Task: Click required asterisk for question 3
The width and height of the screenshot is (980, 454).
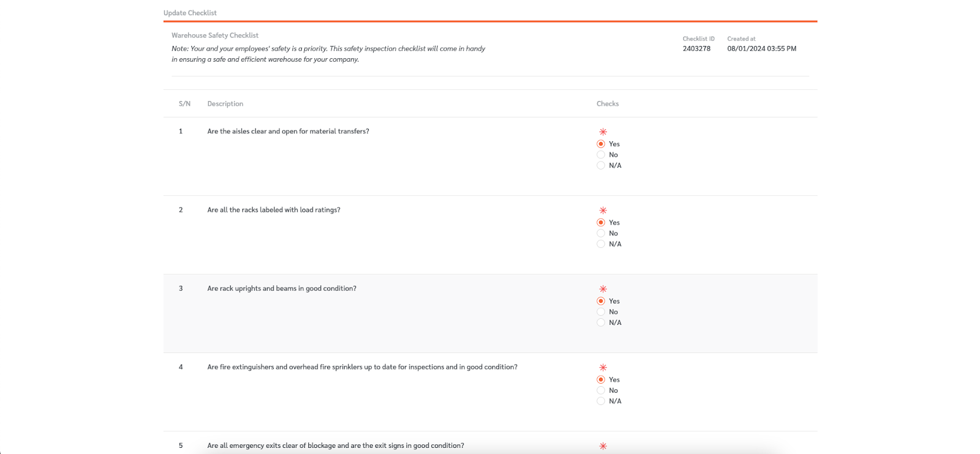Action: coord(603,289)
